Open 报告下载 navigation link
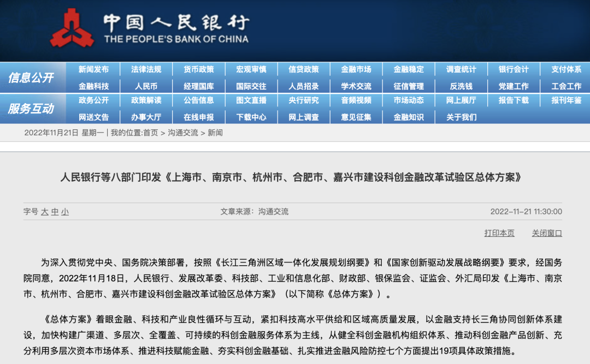The image size is (590, 364). click(x=514, y=100)
